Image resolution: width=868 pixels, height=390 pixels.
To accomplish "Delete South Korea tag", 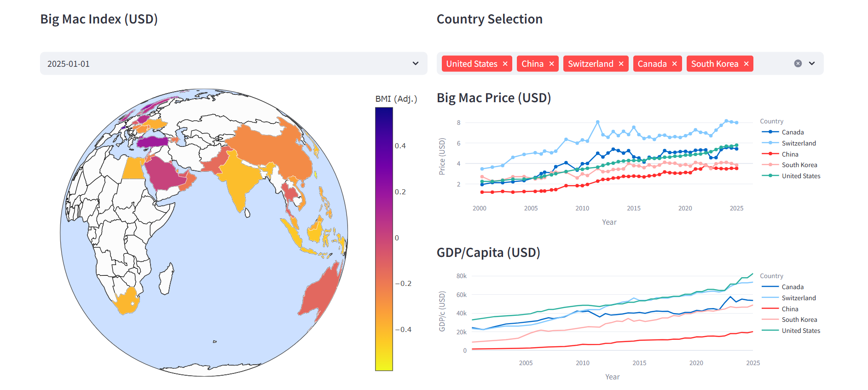I will tap(746, 64).
